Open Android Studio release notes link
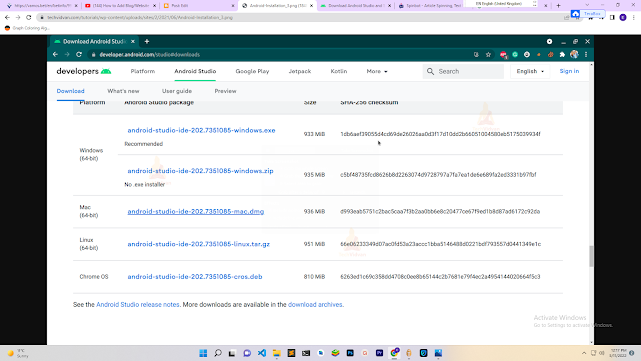This screenshot has height=361, width=641. point(138,305)
